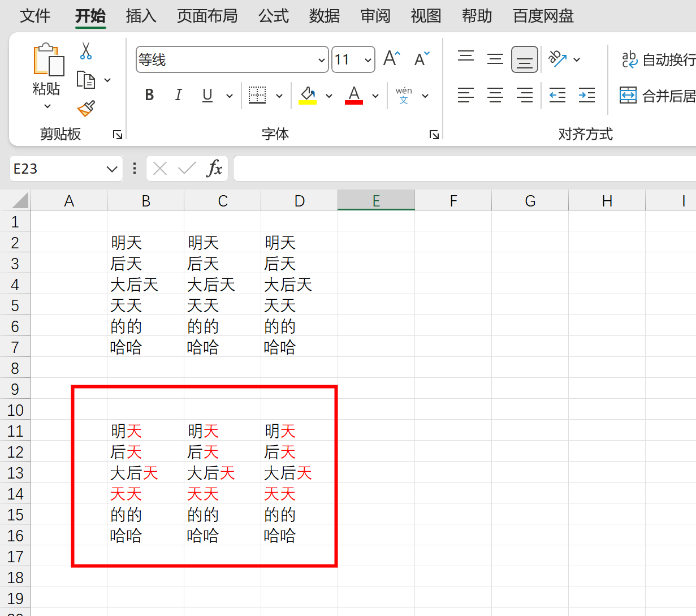The height and width of the screenshot is (616, 696).
Task: Switch to the 公式 tab
Action: tap(274, 16)
